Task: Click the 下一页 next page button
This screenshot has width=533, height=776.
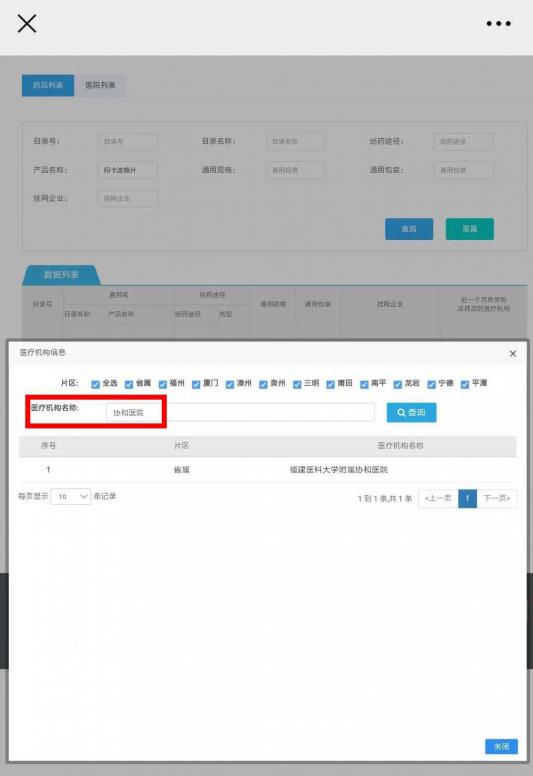Action: click(x=497, y=498)
